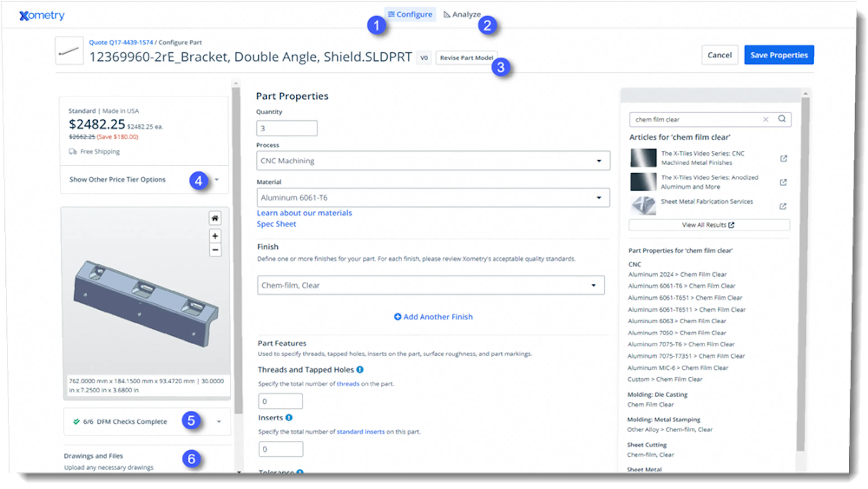
Task: Open Sheet Metal Fabrication Services article
Action: [x=707, y=202]
